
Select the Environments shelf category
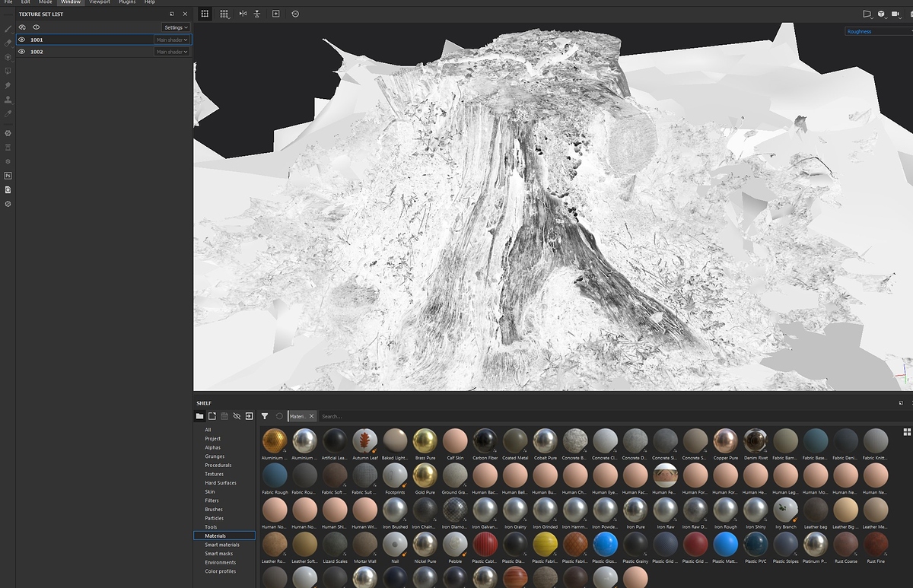pos(220,563)
